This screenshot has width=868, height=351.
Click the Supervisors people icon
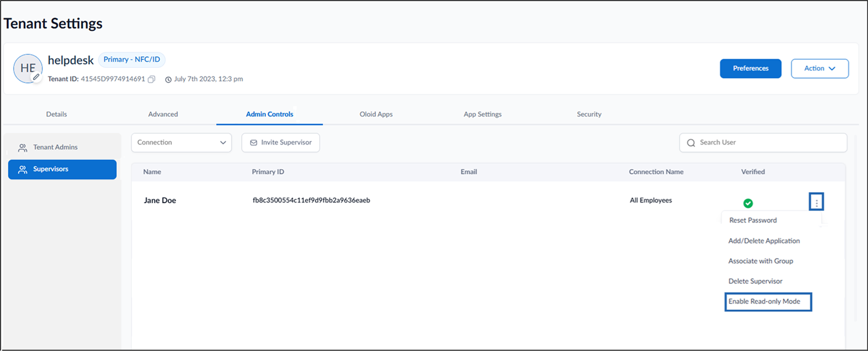tap(23, 169)
